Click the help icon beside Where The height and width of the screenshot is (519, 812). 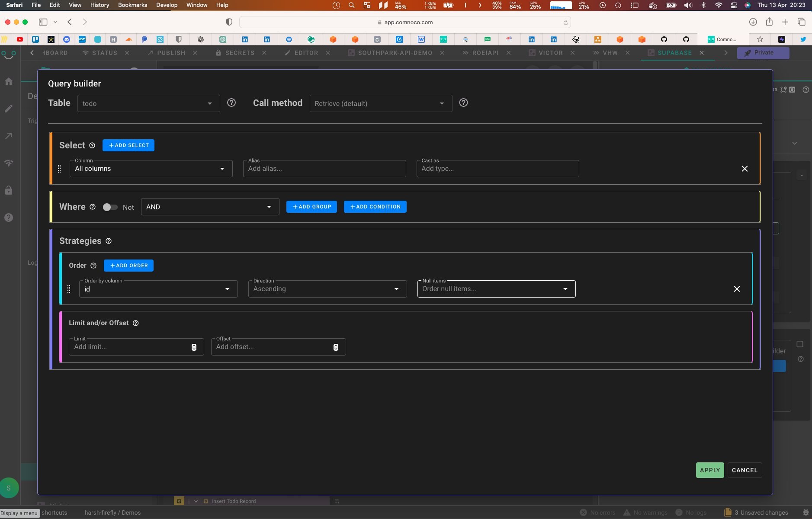pos(93,207)
